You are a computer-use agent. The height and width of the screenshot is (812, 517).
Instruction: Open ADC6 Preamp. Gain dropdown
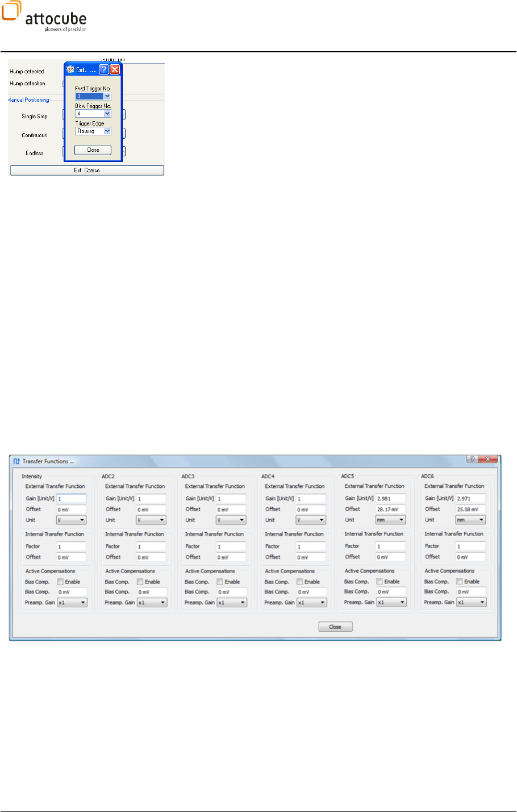pyautogui.click(x=472, y=602)
